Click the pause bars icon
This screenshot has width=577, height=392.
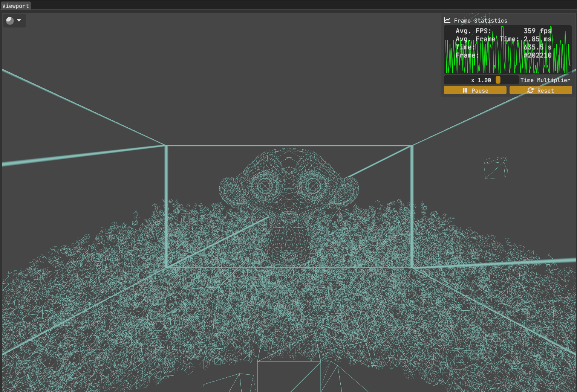[x=465, y=90]
